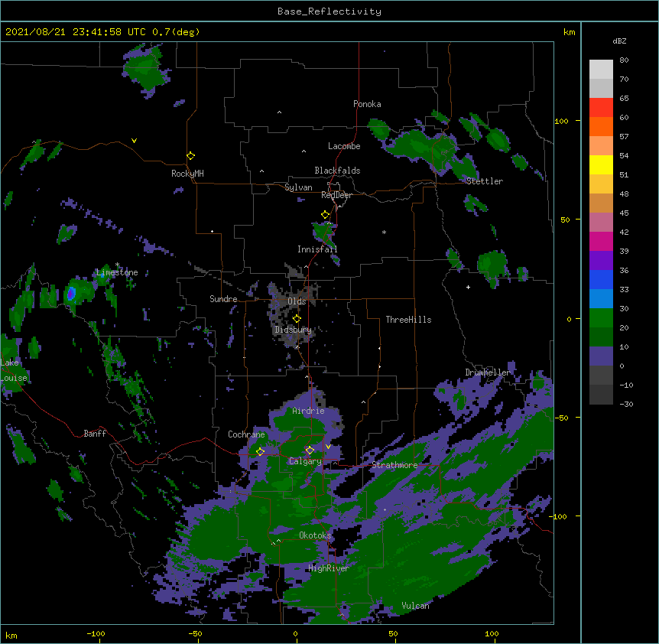
Task: Select the topmost white swatch in the dBZ legend
Action: coord(601,70)
